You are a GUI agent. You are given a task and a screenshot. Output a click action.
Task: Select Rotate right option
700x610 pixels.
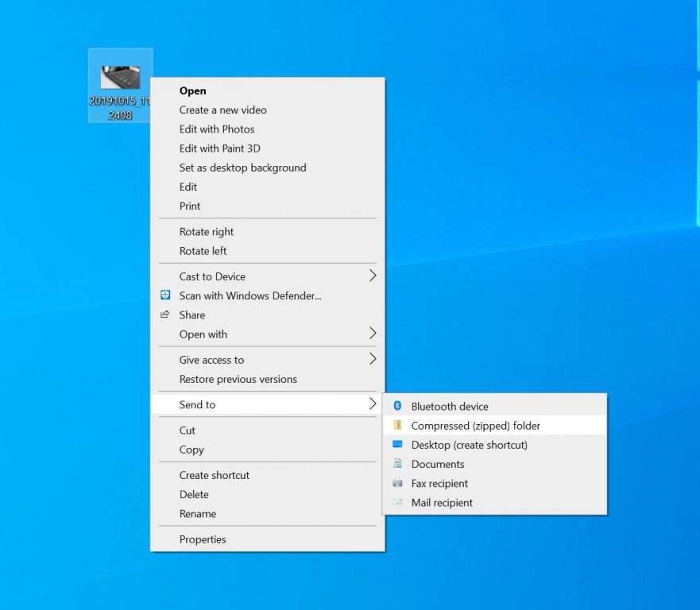[x=207, y=232]
